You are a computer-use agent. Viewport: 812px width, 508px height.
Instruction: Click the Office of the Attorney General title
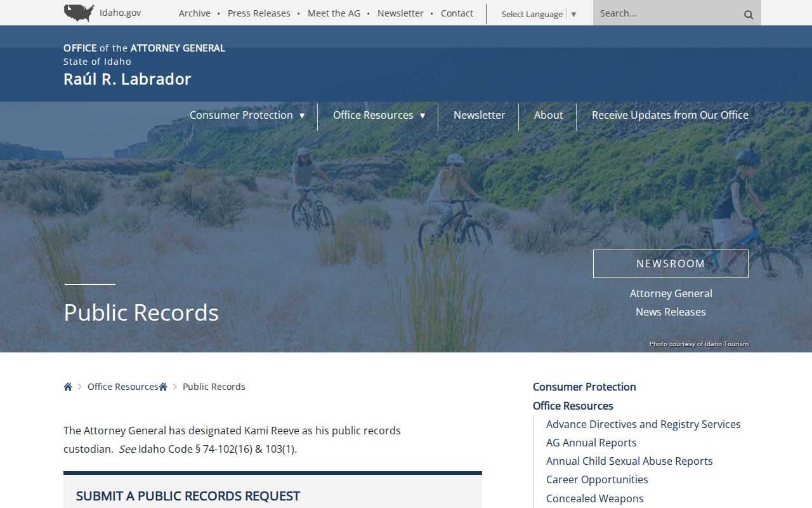pyautogui.click(x=144, y=48)
